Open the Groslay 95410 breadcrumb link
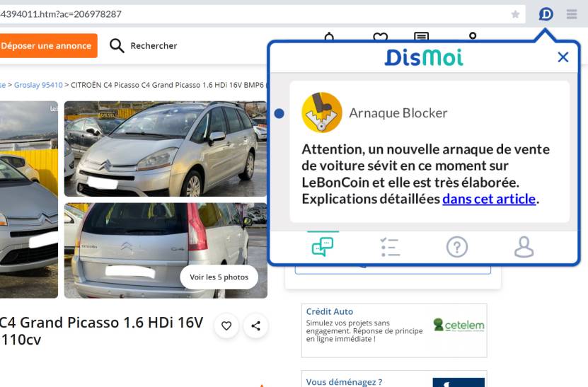This screenshot has width=588, height=387. tap(38, 85)
